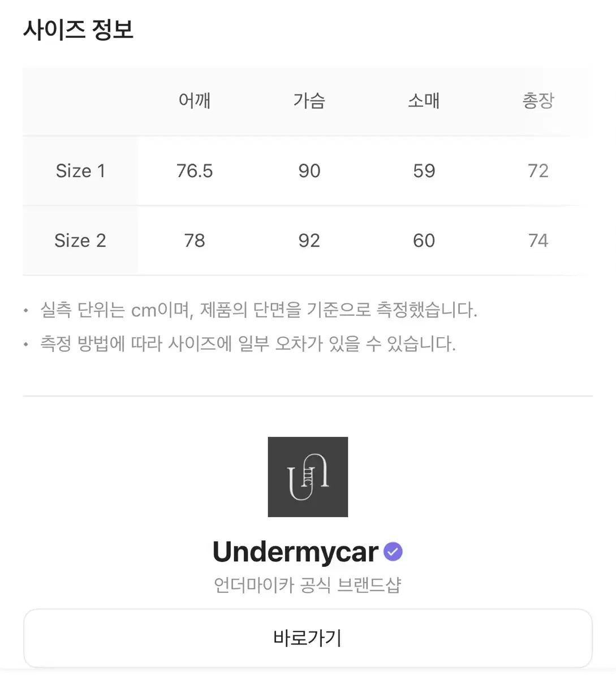
Task: Click the 총장 column header
Action: coord(538,101)
